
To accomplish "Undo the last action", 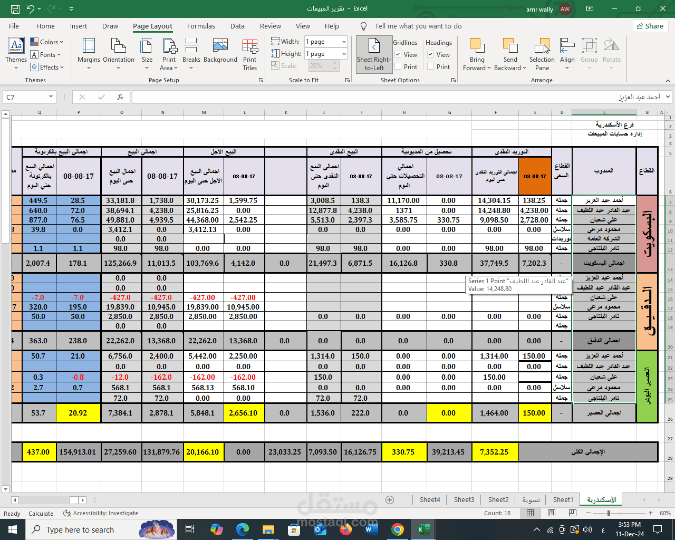I will click(30, 9).
